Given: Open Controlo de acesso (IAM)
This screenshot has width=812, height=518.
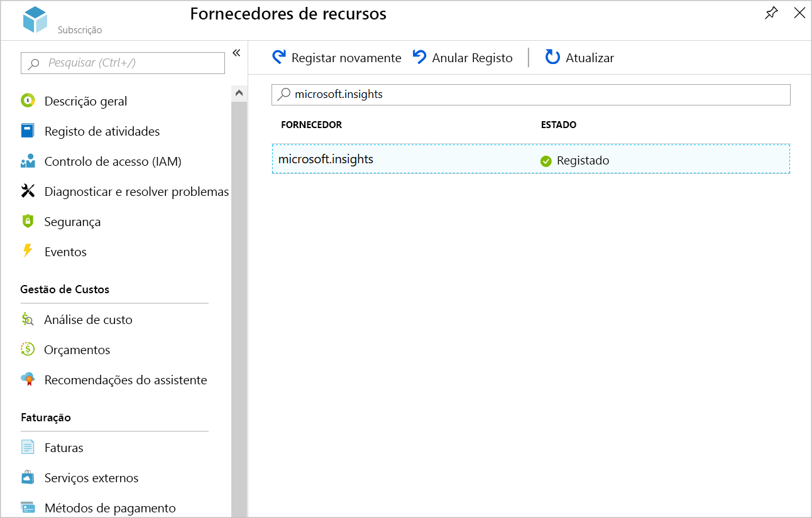Looking at the screenshot, I should (x=113, y=161).
